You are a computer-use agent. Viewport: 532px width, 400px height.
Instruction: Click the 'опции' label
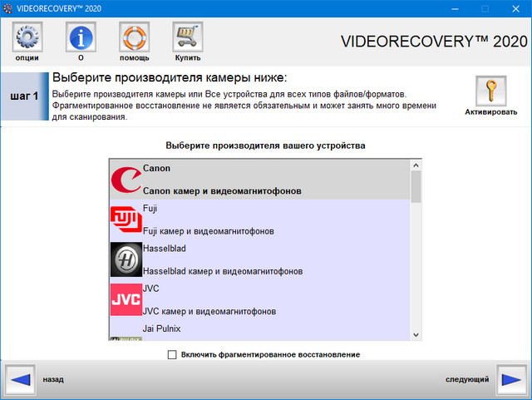tap(27, 57)
